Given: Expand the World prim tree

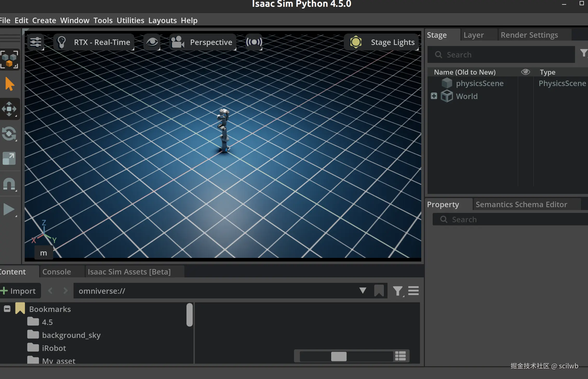Looking at the screenshot, I should point(434,96).
